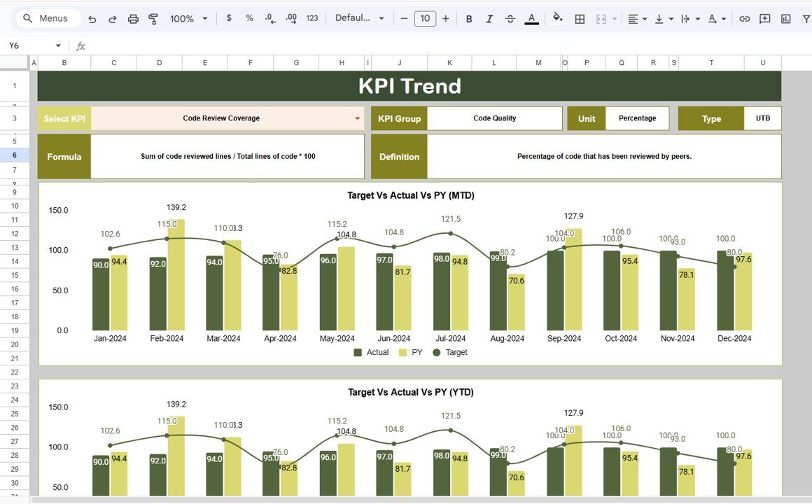Toggle italic formatting
The height and width of the screenshot is (504, 812).
coord(489,19)
